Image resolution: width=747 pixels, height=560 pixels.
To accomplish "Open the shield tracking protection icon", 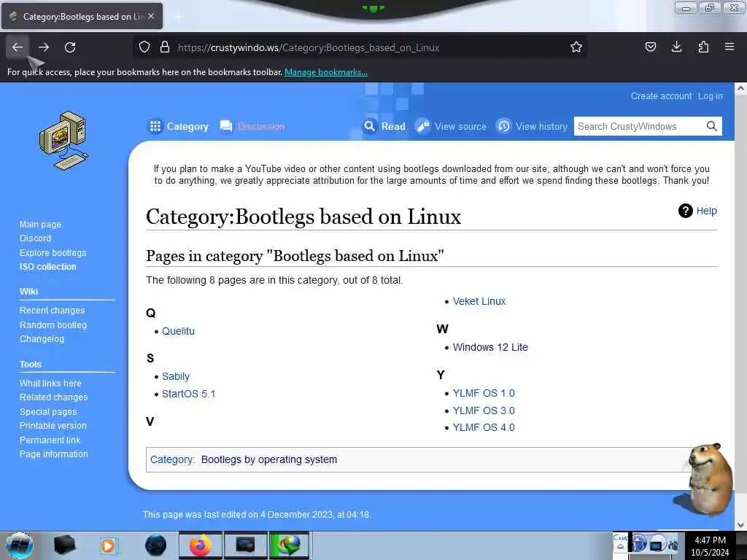I will pos(144,47).
